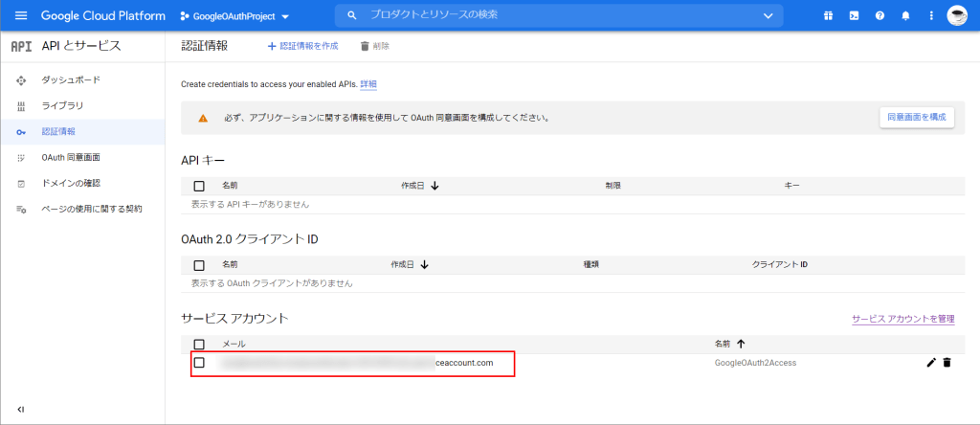Open ダッシュボード in the sidebar
The width and height of the screenshot is (980, 425).
click(x=71, y=80)
